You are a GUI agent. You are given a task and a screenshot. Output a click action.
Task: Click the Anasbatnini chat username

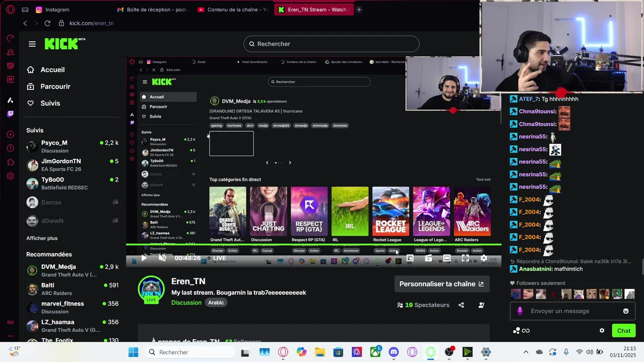pos(535,269)
